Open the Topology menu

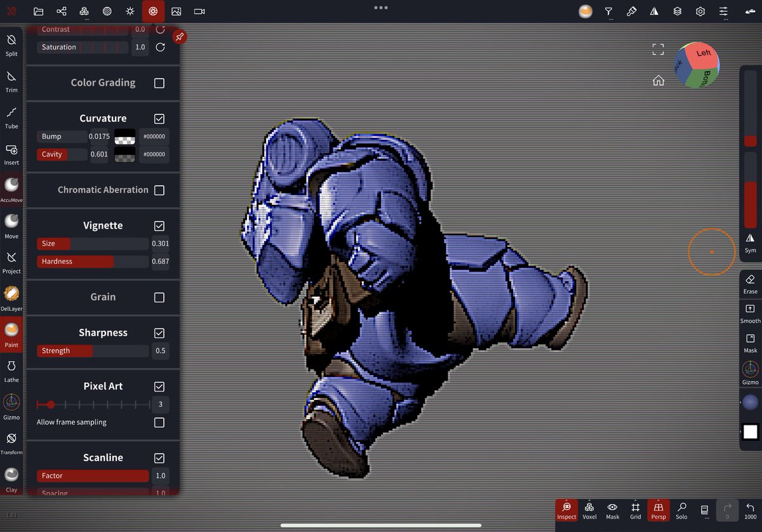[84, 11]
